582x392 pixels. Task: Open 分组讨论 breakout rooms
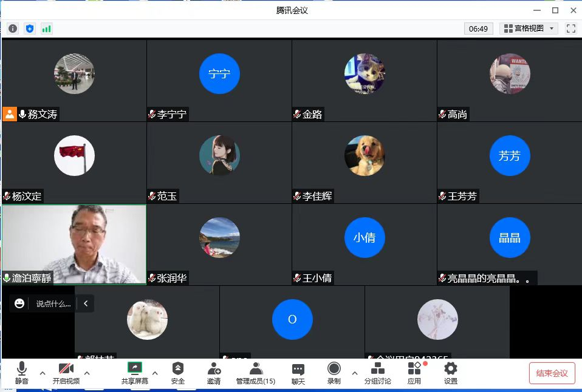pyautogui.click(x=377, y=373)
